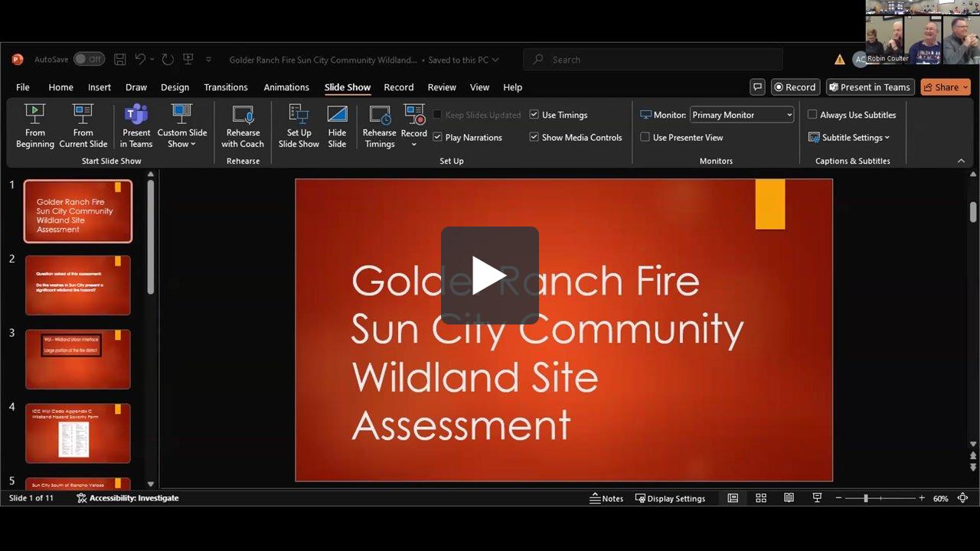Switch to the Animations tab
Viewport: 980px width, 551px height.
286,87
